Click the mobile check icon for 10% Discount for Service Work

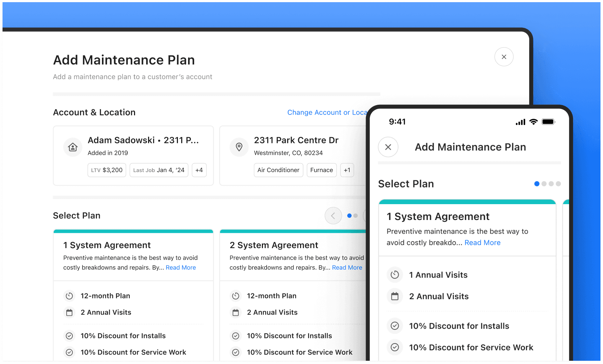(x=395, y=347)
